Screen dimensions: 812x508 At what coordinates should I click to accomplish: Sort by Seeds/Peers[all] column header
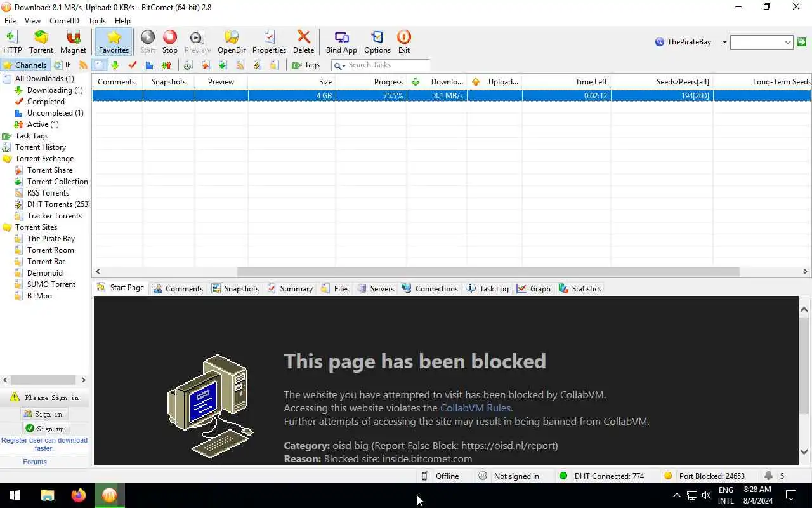tap(662, 82)
